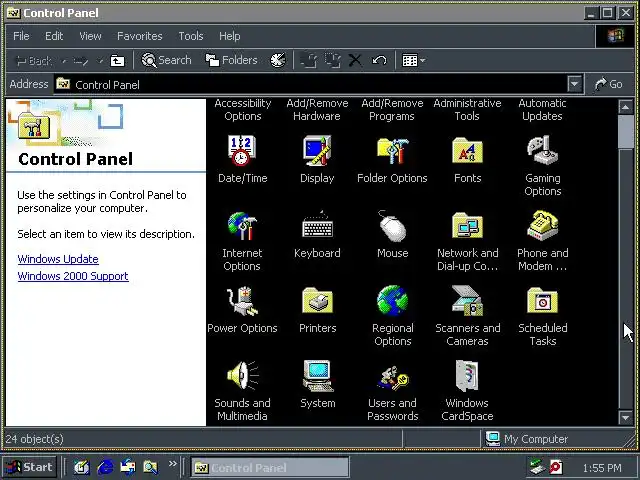Select Sounds and Multimedia speaker icon

tap(242, 375)
